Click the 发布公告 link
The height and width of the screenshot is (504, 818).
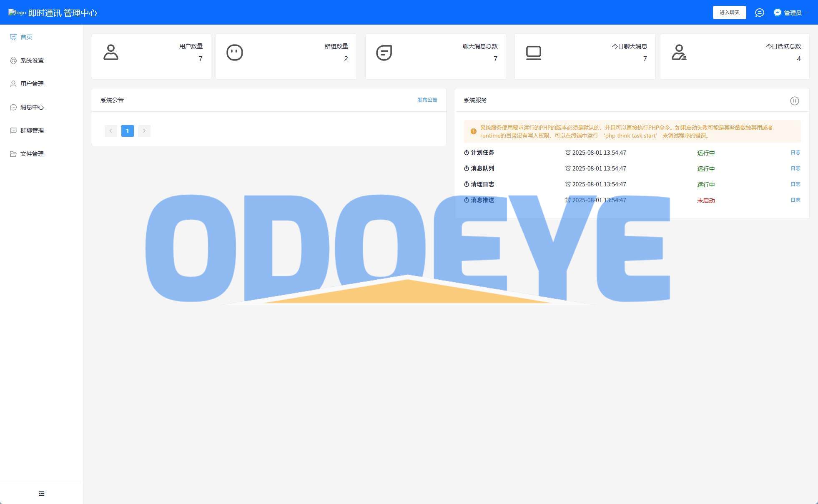pyautogui.click(x=427, y=100)
